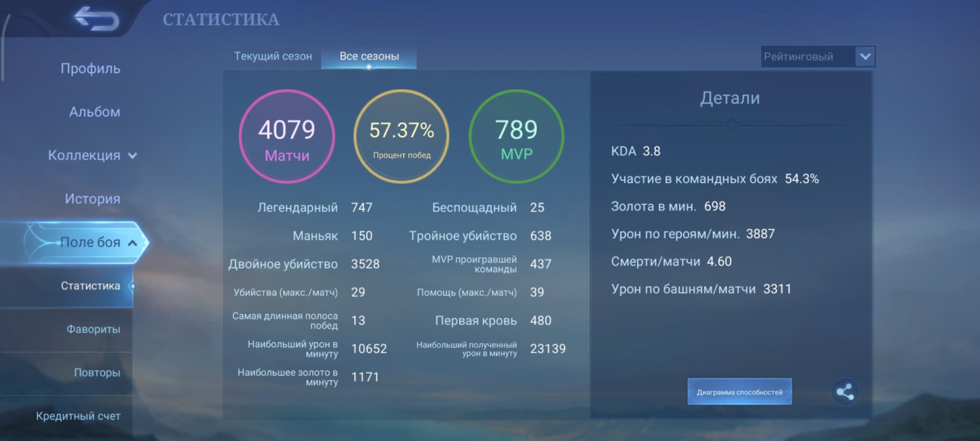Image resolution: width=980 pixels, height=441 pixels.
Task: Click Наибольшее золото в минуту value 1171
Action: pyautogui.click(x=365, y=377)
